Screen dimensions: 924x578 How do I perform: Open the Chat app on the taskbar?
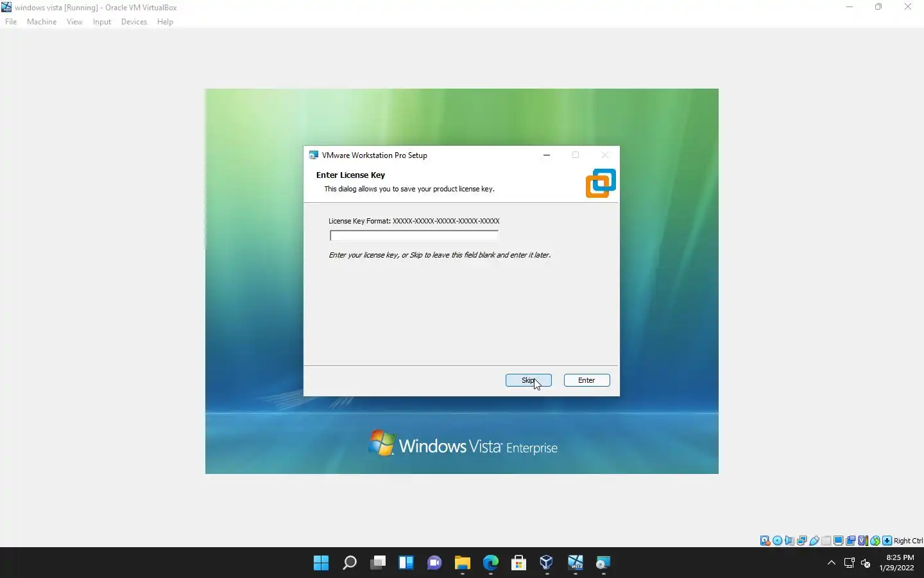[x=434, y=563]
